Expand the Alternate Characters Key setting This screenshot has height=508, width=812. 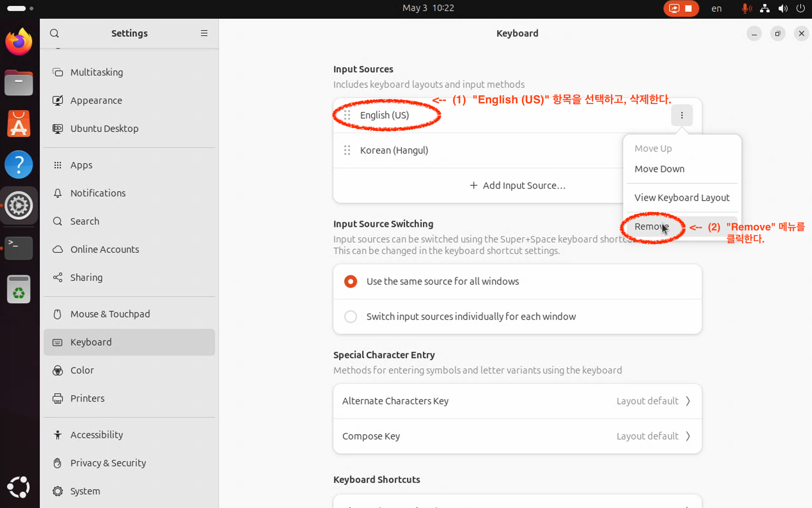coord(517,401)
